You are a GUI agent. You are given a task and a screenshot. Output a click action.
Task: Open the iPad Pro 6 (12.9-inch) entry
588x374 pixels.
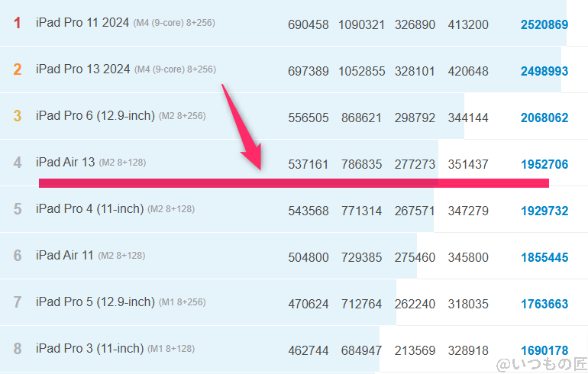[95, 116]
